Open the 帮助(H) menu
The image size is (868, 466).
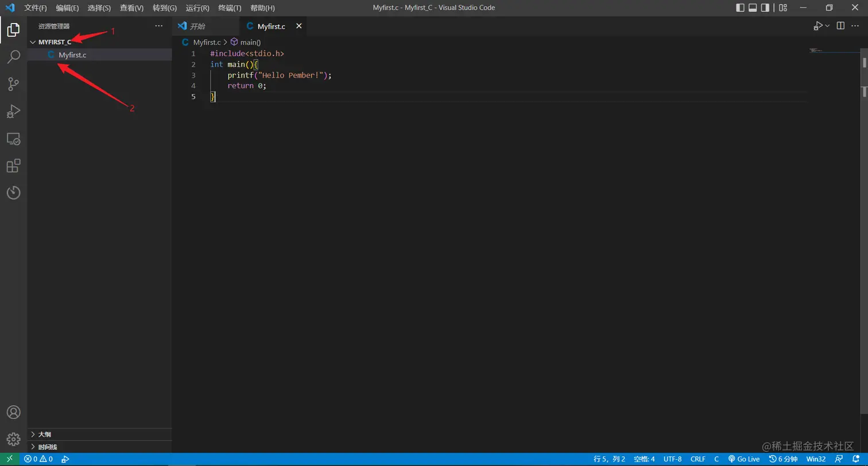pos(262,8)
